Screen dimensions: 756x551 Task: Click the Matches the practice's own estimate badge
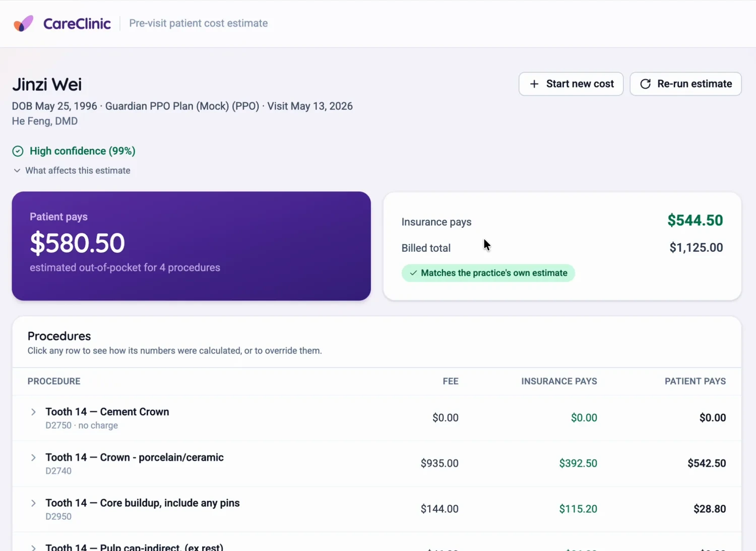(x=488, y=273)
